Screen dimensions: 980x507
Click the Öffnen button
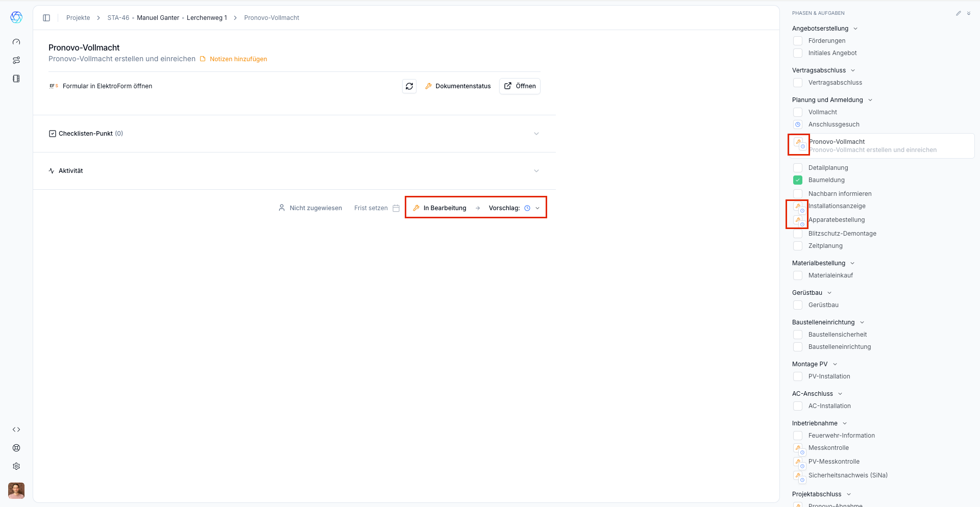[x=520, y=86]
